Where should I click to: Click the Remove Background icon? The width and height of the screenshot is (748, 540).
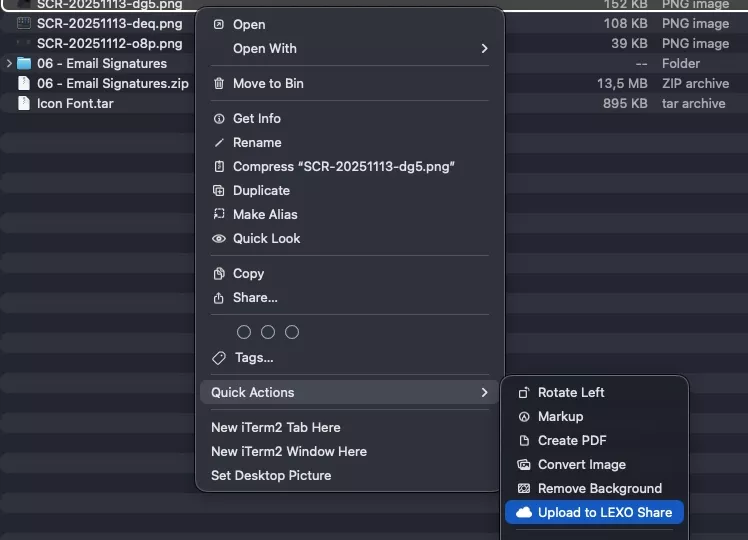click(x=523, y=489)
